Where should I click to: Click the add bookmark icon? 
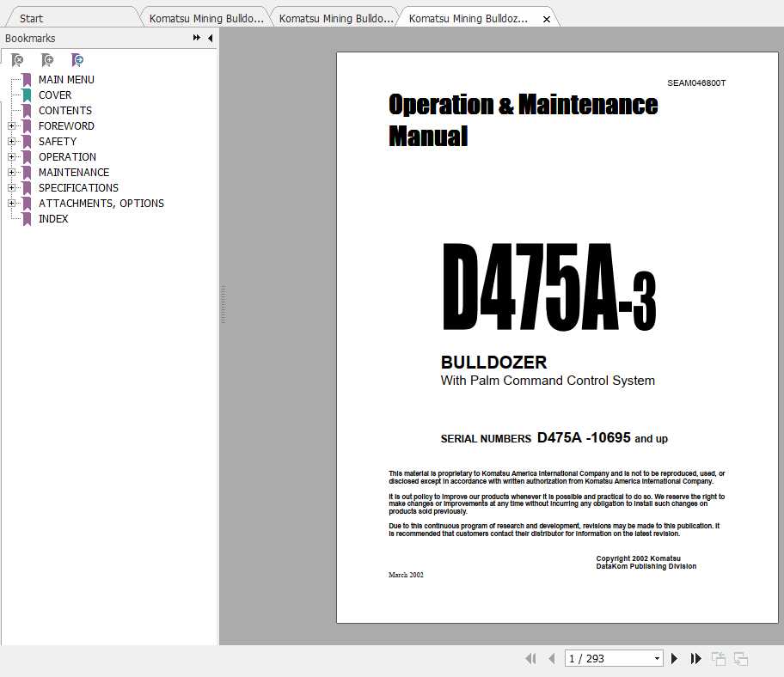coord(47,60)
